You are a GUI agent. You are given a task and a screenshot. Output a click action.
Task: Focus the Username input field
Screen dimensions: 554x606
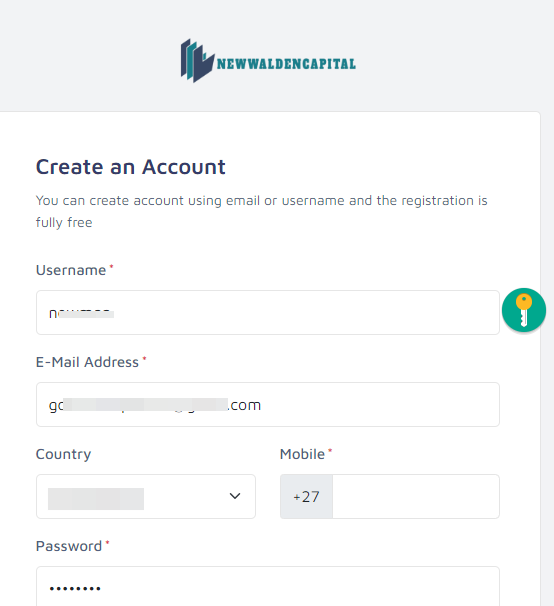[x=268, y=313]
